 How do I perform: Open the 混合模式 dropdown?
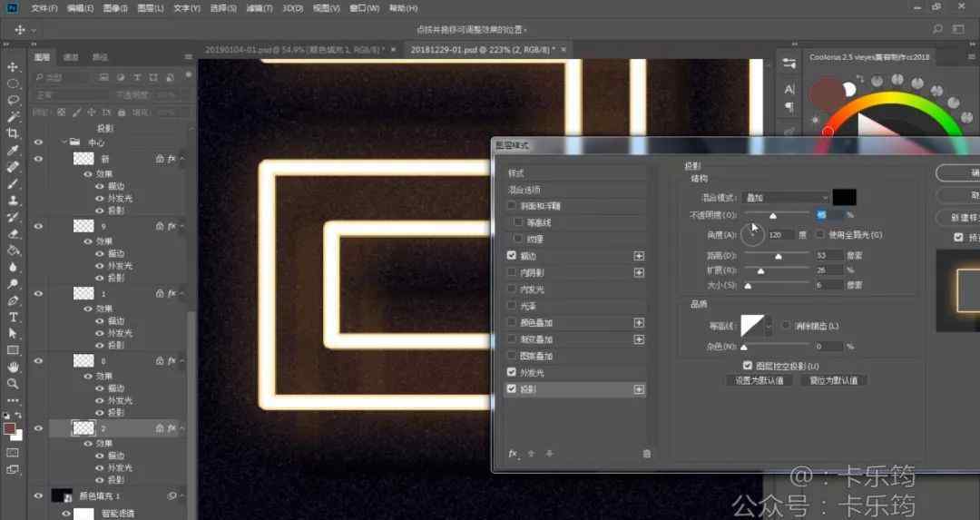[x=786, y=198]
